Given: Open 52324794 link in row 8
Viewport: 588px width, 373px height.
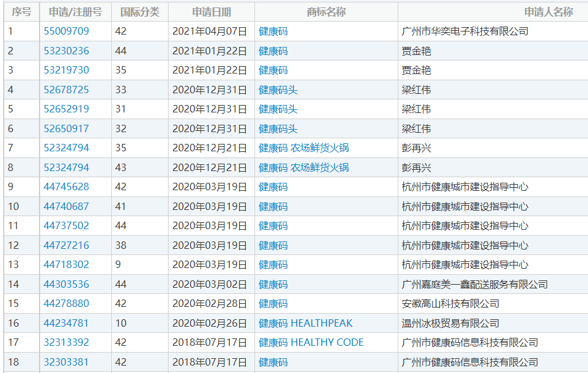Looking at the screenshot, I should (x=66, y=167).
